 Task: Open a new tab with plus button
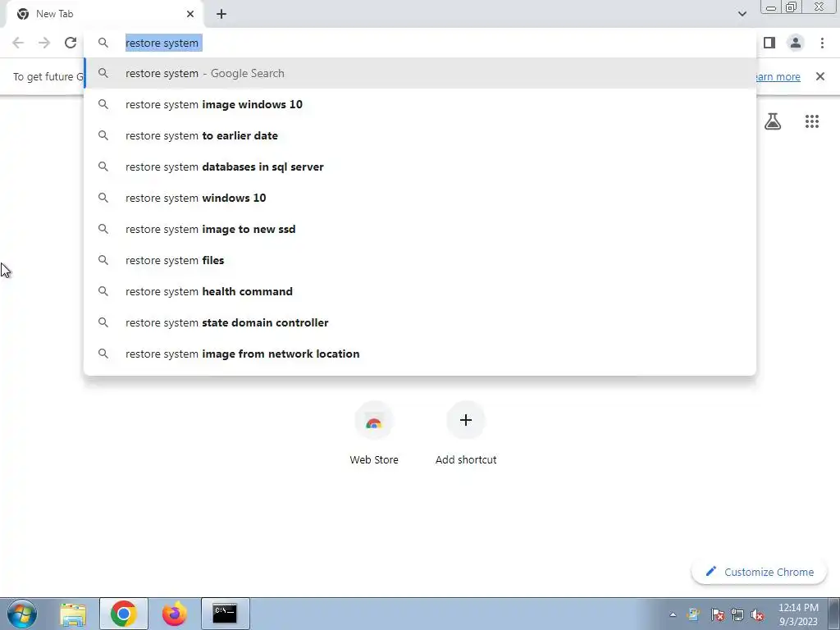(221, 14)
